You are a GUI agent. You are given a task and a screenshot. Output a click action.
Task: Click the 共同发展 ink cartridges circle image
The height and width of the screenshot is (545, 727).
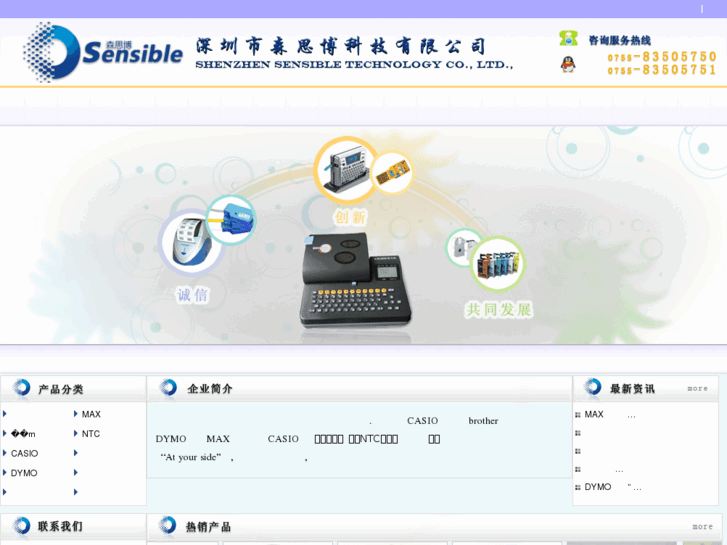click(498, 263)
